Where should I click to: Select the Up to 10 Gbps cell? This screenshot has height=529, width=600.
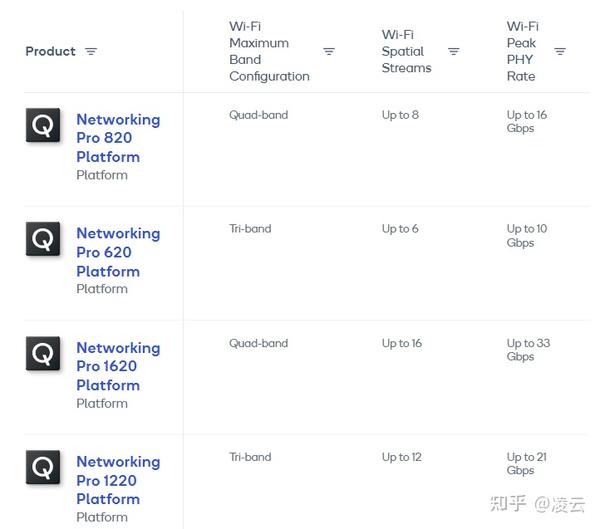pyautogui.click(x=527, y=235)
